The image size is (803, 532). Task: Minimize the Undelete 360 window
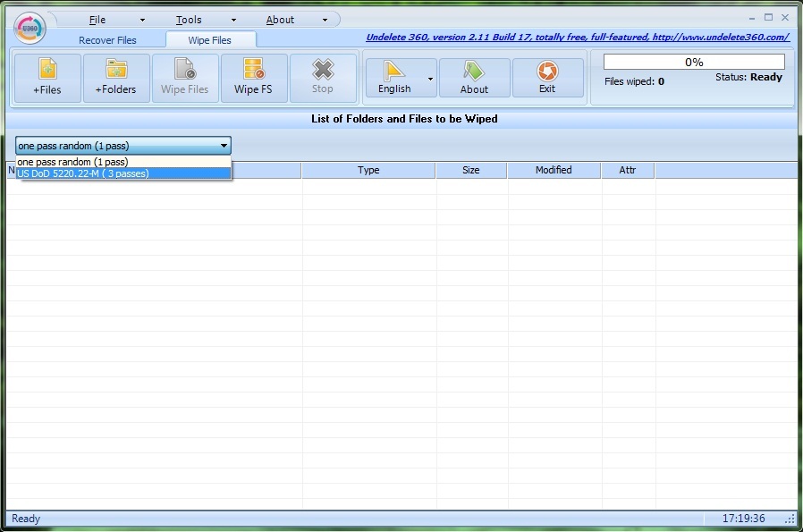(752, 18)
